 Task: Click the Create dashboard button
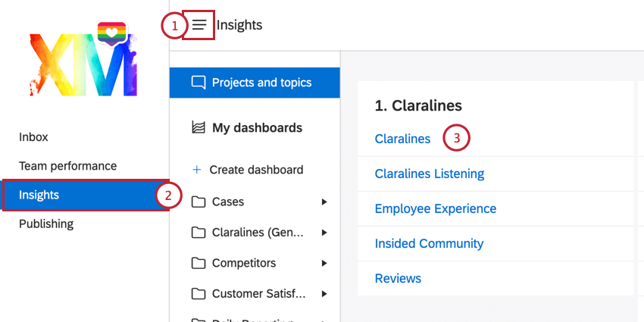(x=256, y=170)
